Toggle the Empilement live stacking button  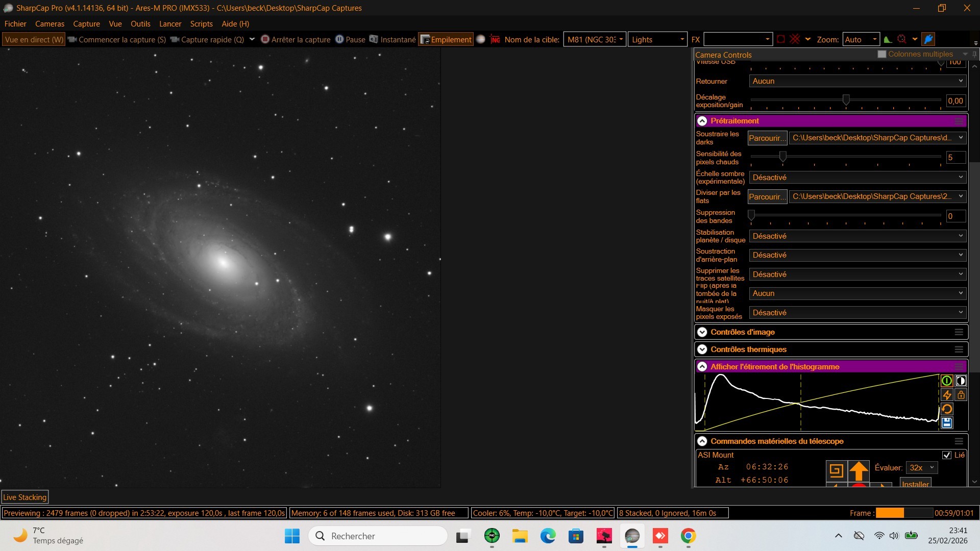click(x=446, y=39)
